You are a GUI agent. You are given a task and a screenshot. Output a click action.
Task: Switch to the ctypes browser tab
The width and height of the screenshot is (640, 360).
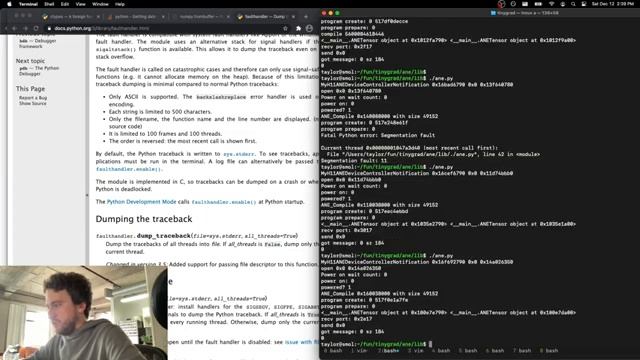(x=70, y=17)
